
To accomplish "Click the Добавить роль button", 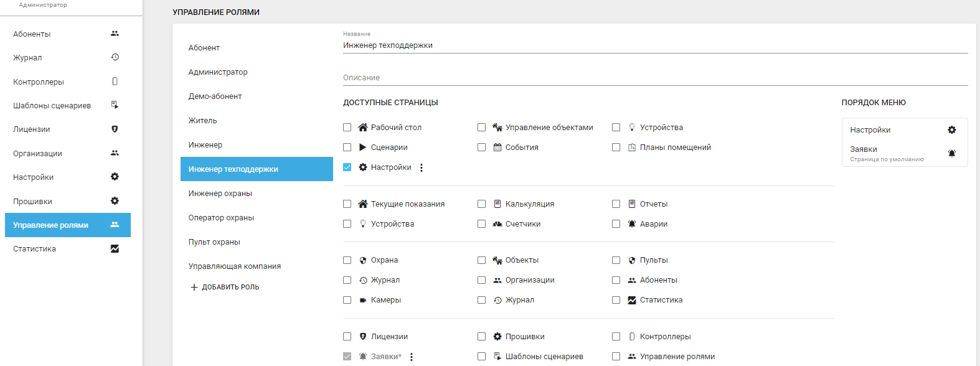I will [224, 287].
